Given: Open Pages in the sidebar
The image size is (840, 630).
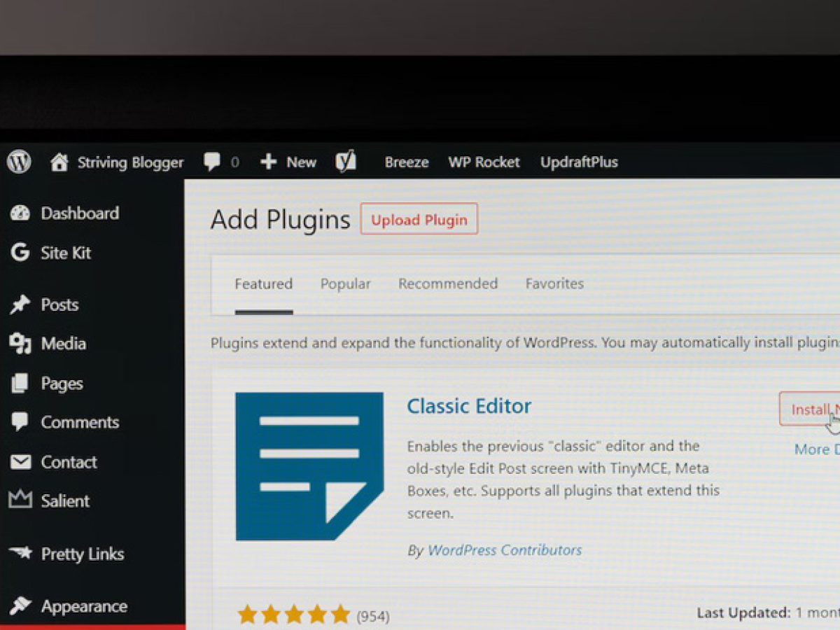Looking at the screenshot, I should pyautogui.click(x=62, y=384).
